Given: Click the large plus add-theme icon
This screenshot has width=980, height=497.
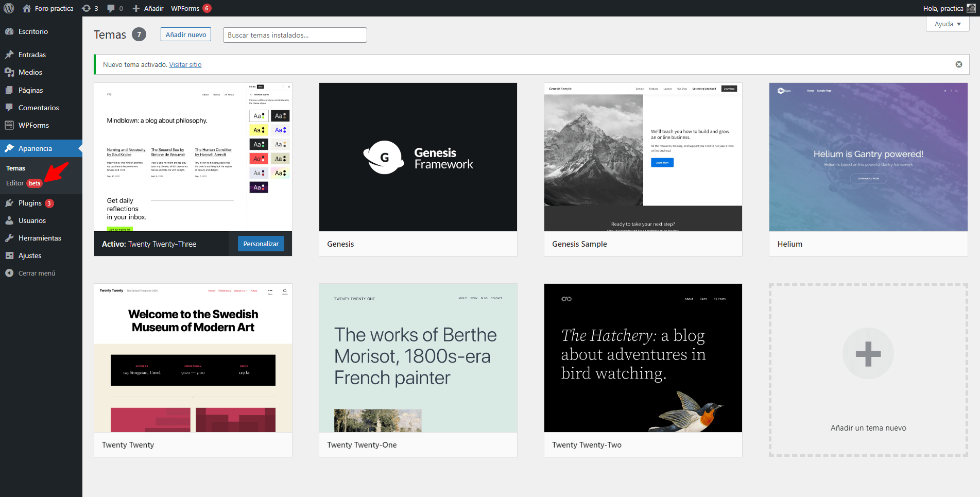Looking at the screenshot, I should [868, 354].
